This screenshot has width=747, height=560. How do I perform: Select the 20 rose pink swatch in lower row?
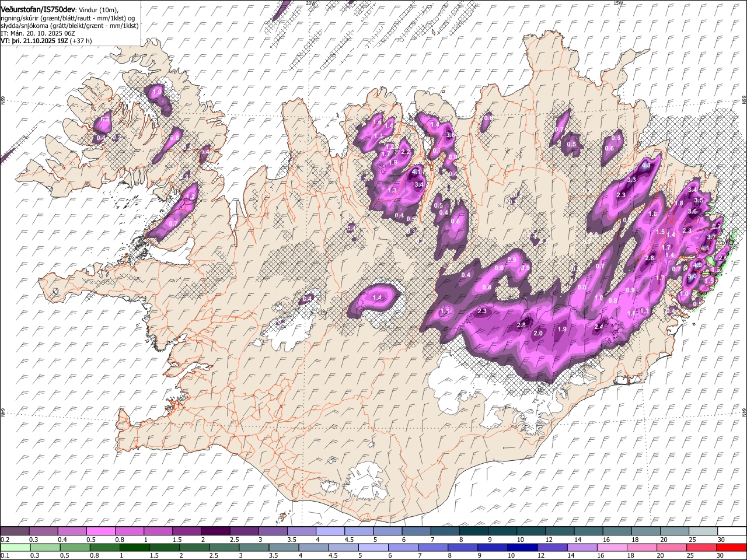coord(671,547)
